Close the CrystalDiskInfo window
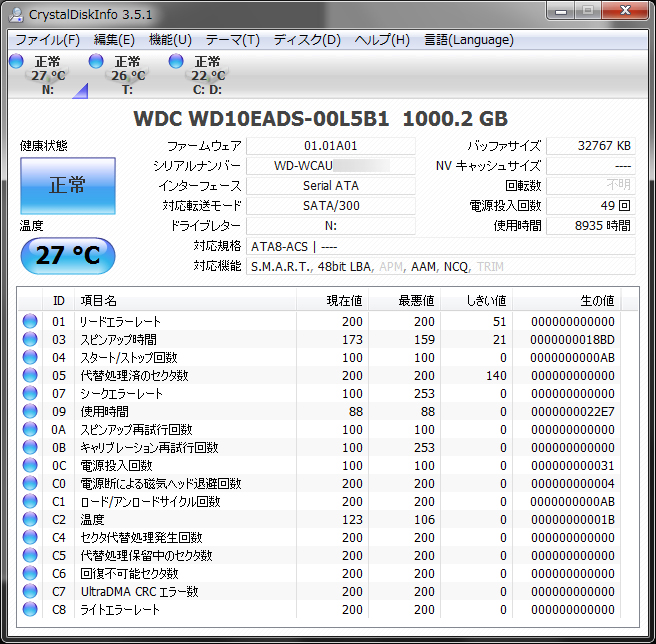Viewport: 656px width, 644px height. click(625, 10)
